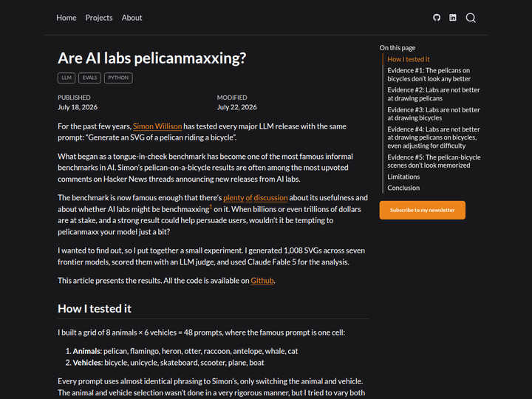The height and width of the screenshot is (399, 532).
Task: Open the LinkedIn profile icon
Action: (x=453, y=18)
